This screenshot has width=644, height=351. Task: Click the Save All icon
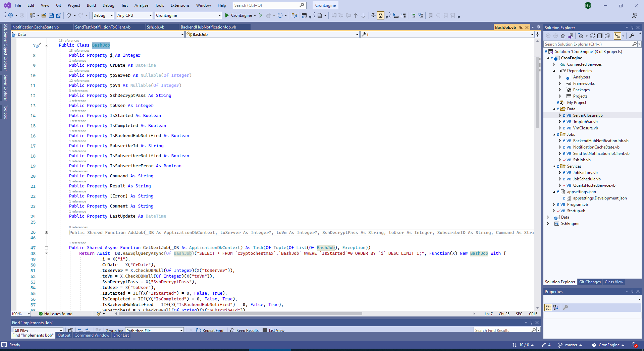[x=59, y=15]
